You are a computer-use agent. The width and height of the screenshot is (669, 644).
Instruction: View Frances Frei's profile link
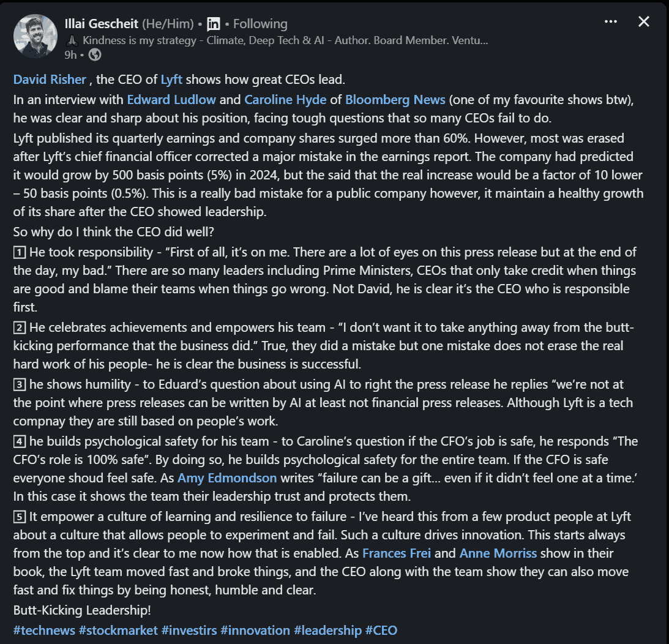click(x=397, y=553)
